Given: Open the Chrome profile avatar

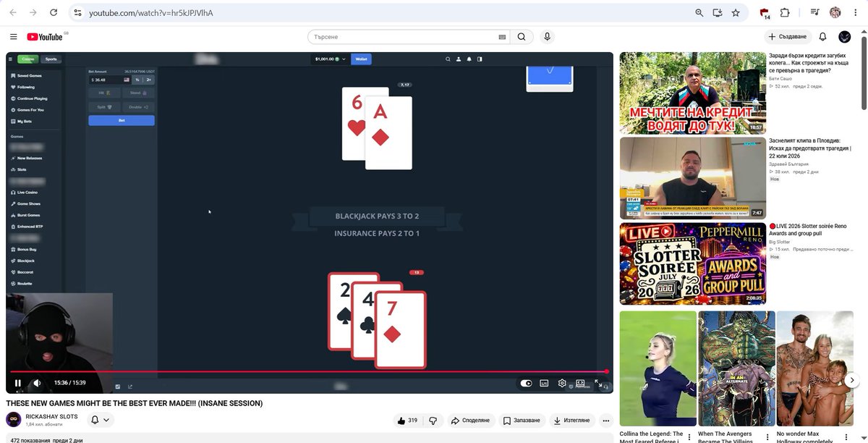Looking at the screenshot, I should click(835, 12).
